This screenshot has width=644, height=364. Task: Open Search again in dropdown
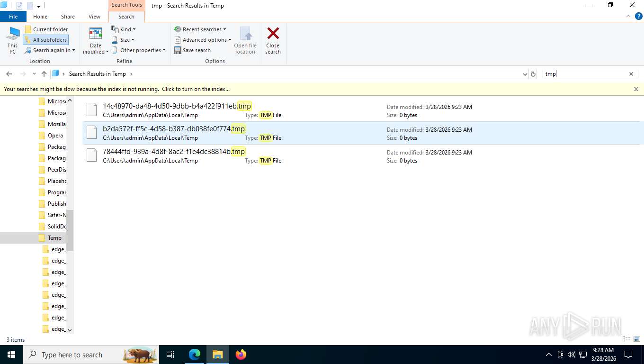[x=50, y=50]
